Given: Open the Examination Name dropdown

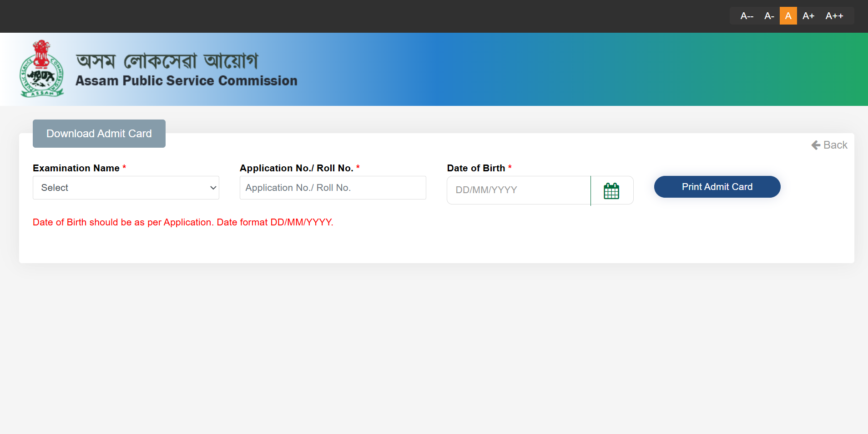Looking at the screenshot, I should [x=126, y=187].
